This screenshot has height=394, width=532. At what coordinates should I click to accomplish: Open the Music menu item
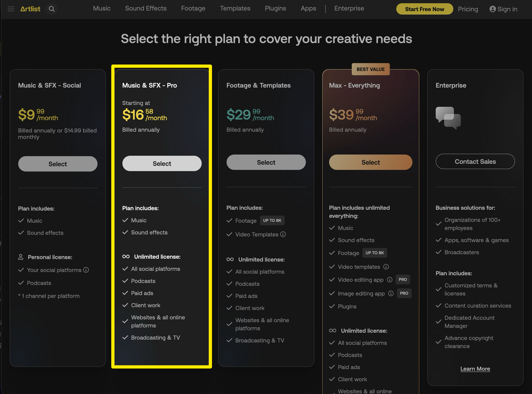[x=102, y=8]
